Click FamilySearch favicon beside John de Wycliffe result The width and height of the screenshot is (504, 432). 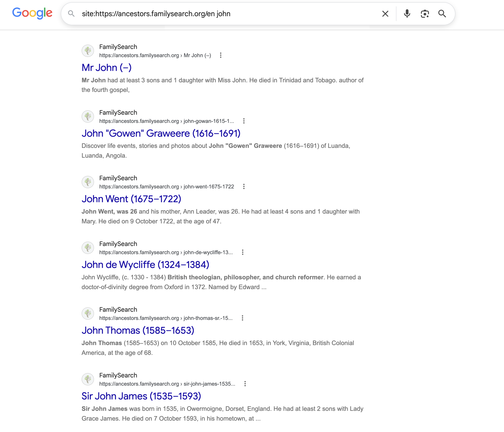click(88, 248)
